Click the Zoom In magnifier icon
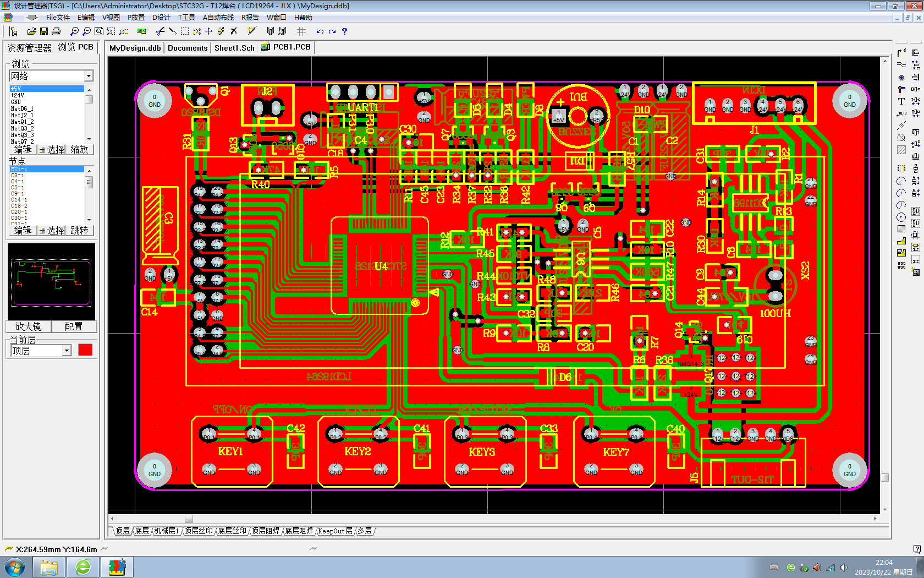This screenshot has height=578, width=924. point(74,31)
